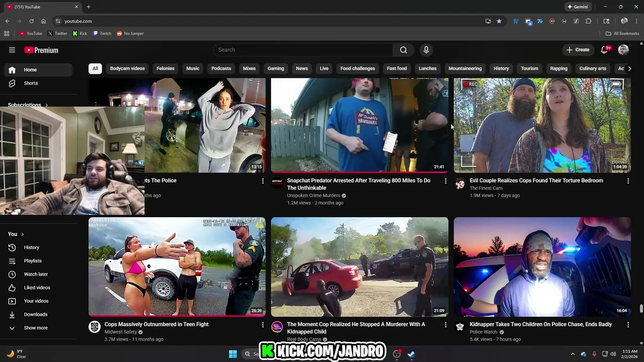Screen dimensions: 644x362
Task: Start voice search with the microphone
Action: click(426, 50)
